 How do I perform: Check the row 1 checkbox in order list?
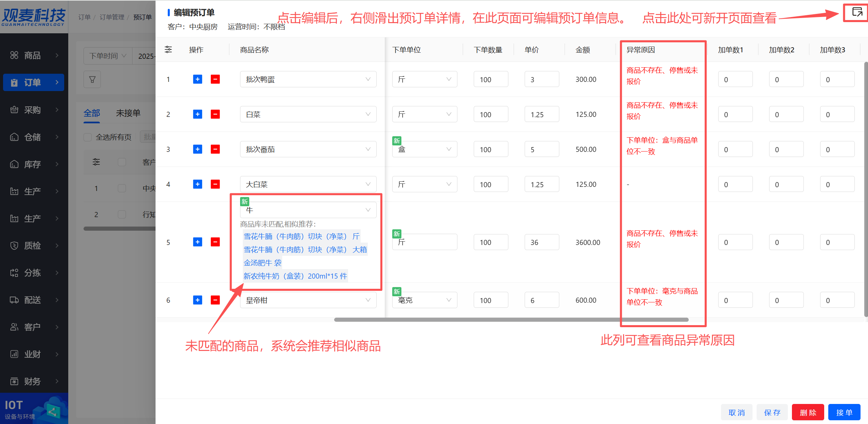click(122, 188)
